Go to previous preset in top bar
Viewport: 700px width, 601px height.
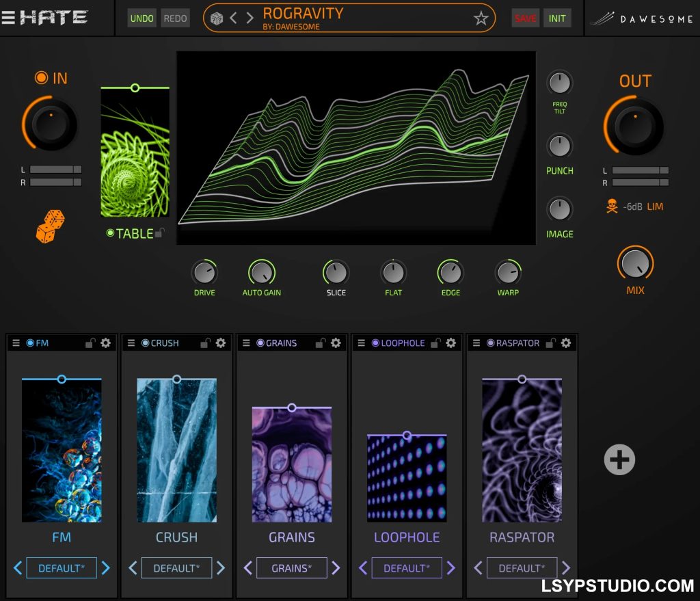point(233,18)
